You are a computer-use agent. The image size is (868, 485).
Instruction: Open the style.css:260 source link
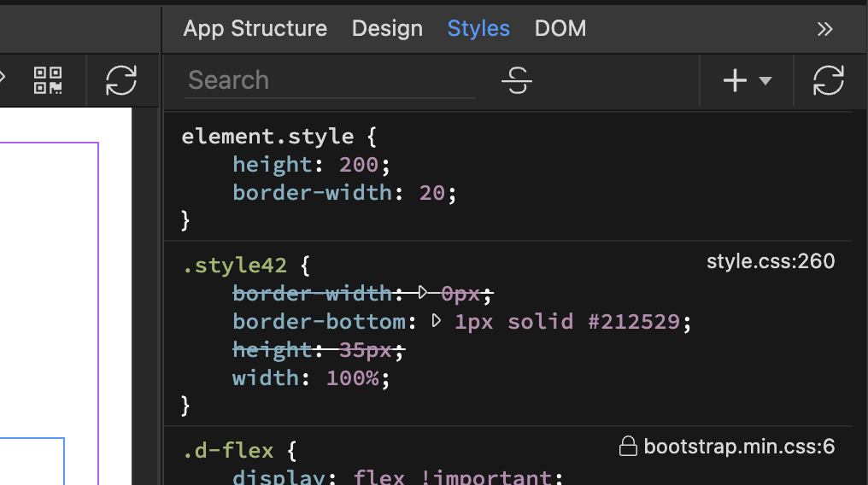pos(771,261)
